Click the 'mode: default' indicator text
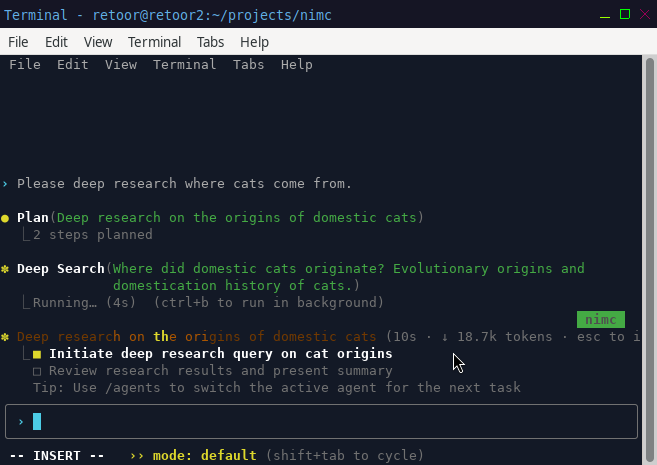The height and width of the screenshot is (465, 657). [x=204, y=455]
